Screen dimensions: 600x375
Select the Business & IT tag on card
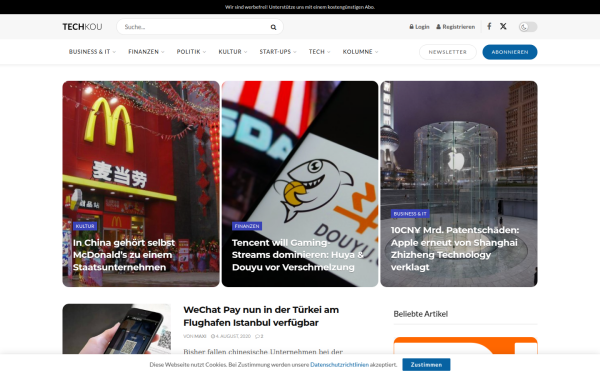(410, 214)
